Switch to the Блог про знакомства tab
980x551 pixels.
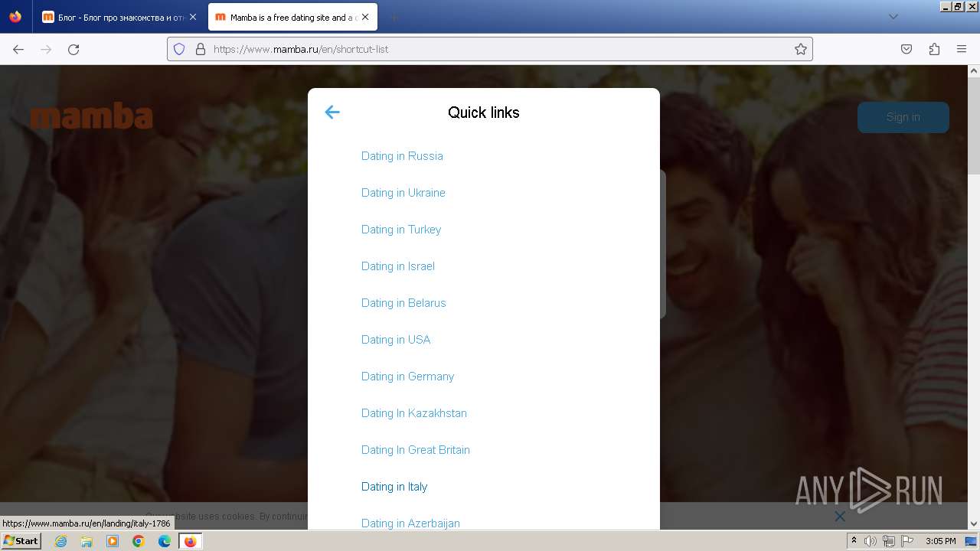tap(119, 17)
